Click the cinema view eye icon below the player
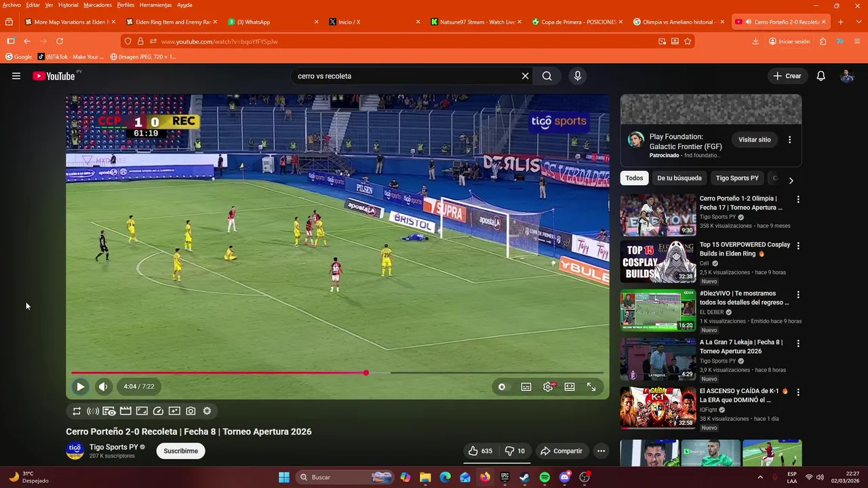 point(109,411)
